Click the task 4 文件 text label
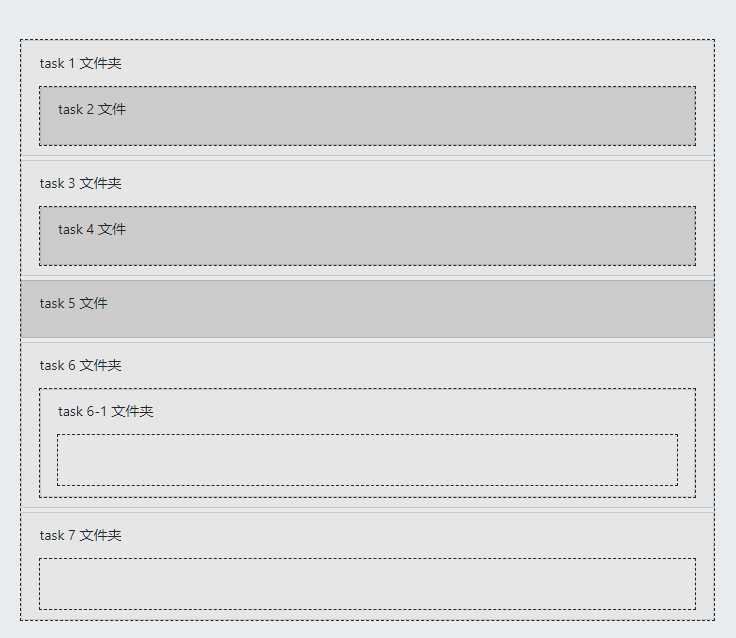This screenshot has width=736, height=638. tap(92, 230)
